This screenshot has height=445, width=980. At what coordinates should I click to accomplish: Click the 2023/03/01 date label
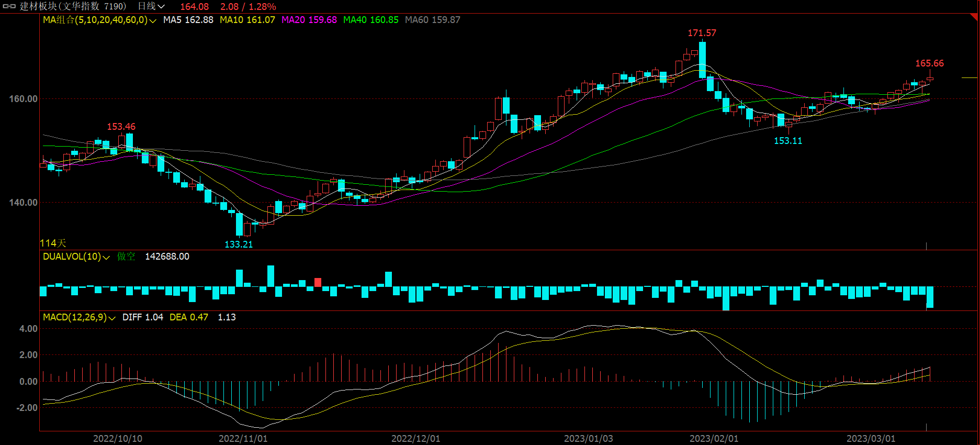click(x=871, y=439)
